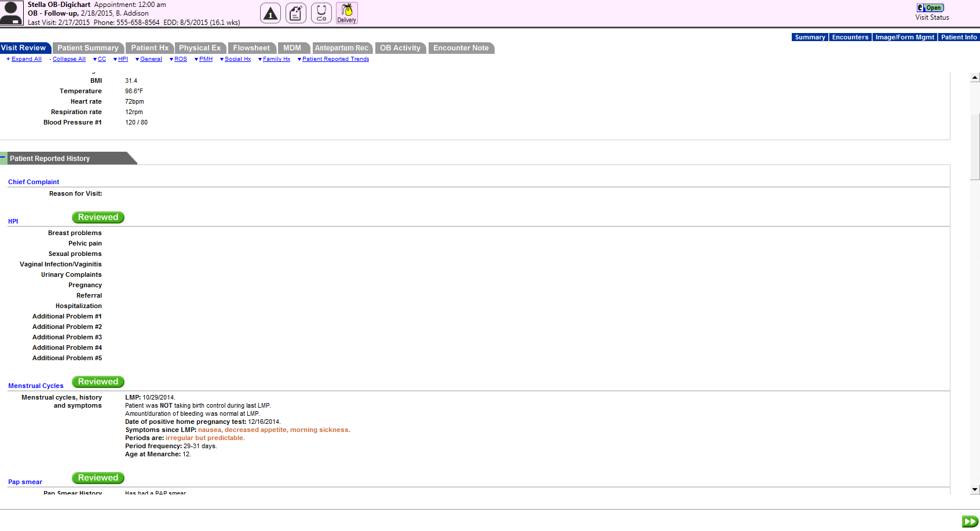This screenshot has width=980, height=531.
Task: Click the Encounters button
Action: pos(850,37)
